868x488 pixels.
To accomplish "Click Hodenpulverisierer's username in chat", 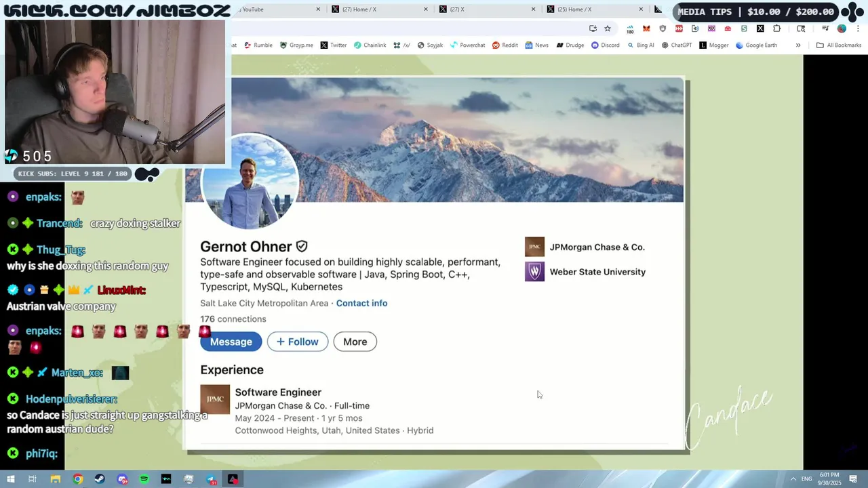I will click(71, 399).
